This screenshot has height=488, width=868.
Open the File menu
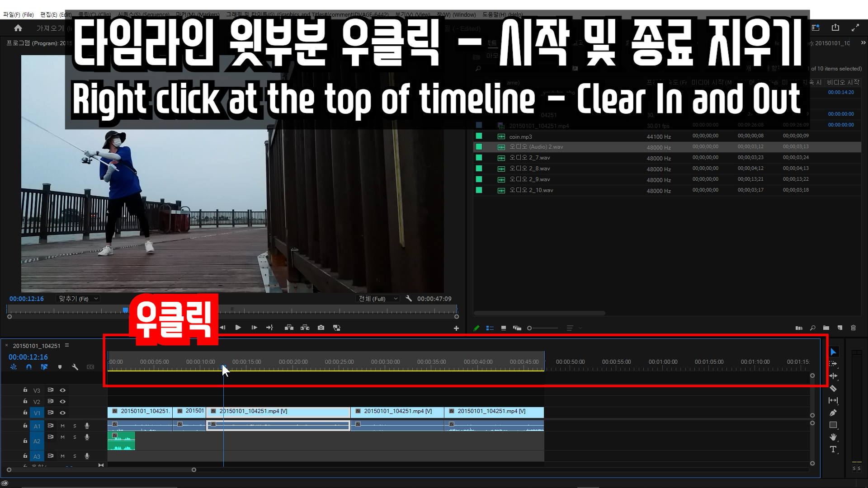[18, 14]
